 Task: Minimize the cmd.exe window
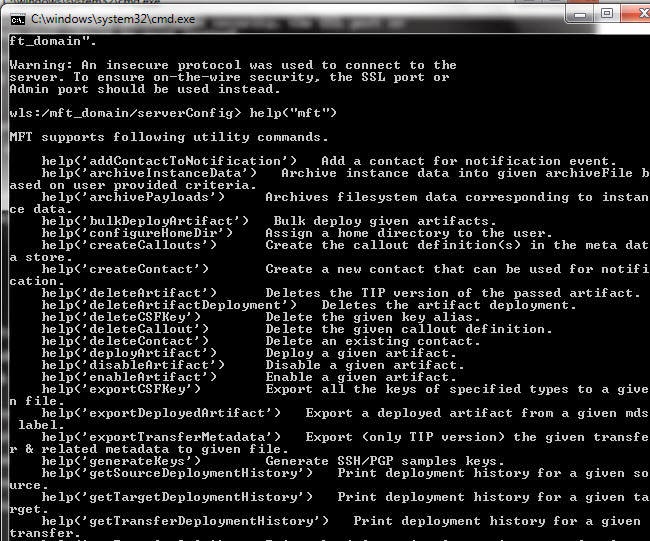[580, 15]
